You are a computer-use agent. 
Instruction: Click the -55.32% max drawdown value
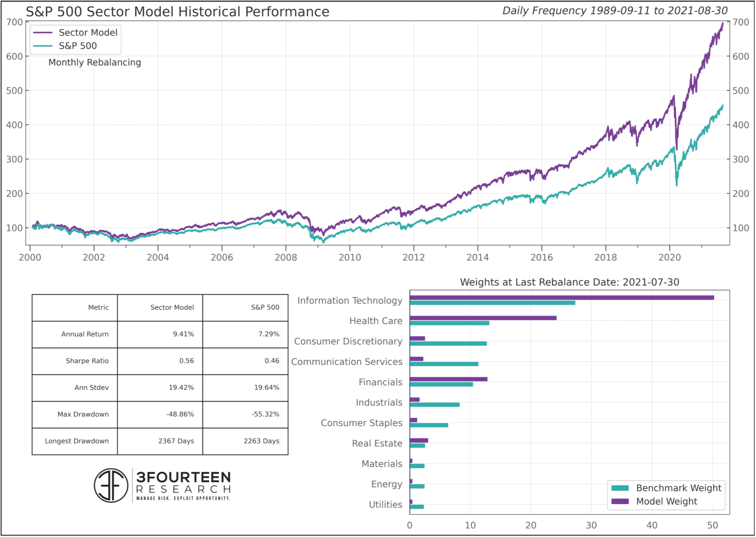point(266,414)
